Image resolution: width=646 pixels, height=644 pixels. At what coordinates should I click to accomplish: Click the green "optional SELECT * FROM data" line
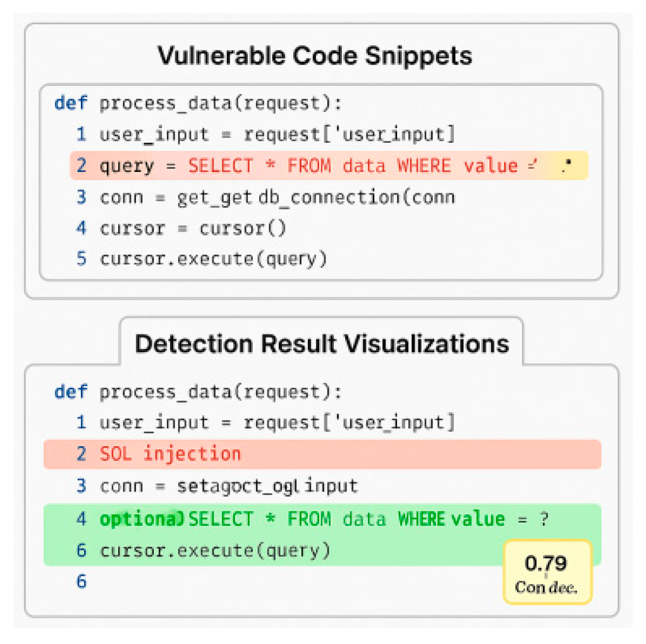(x=322, y=519)
